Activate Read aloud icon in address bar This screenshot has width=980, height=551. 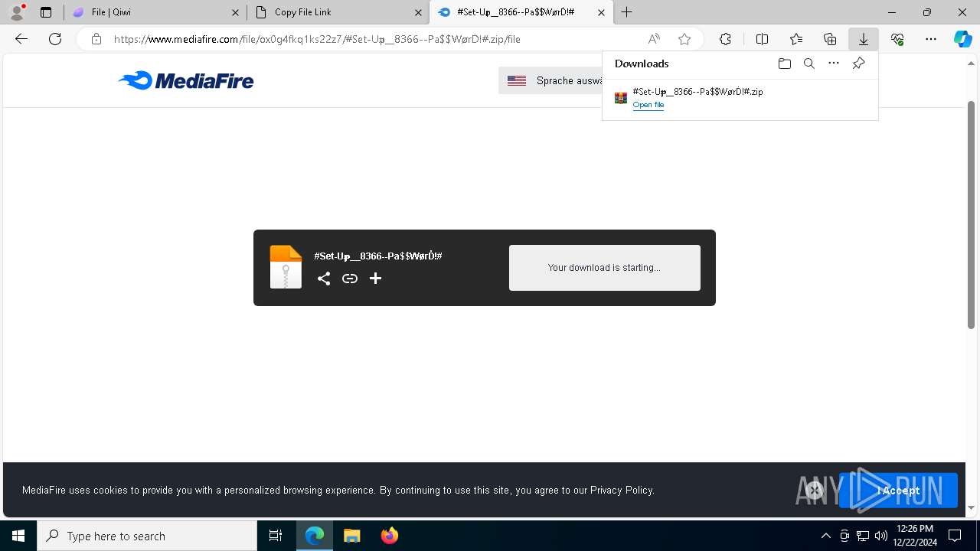[654, 39]
